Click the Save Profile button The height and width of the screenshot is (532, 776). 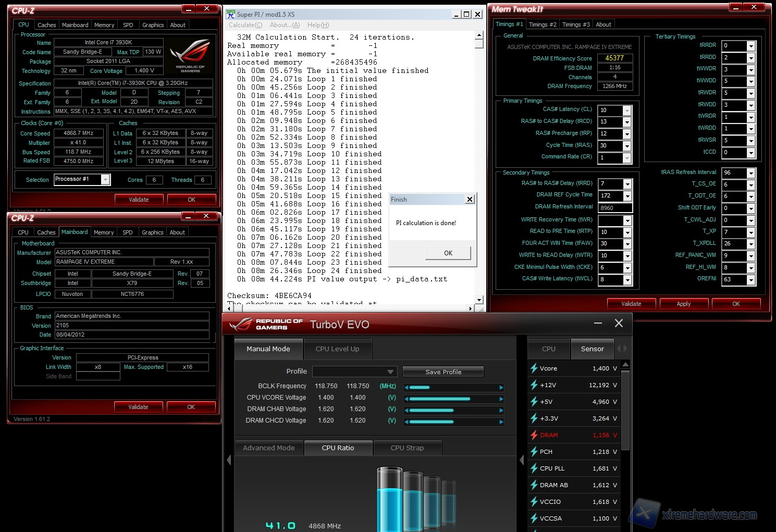(443, 372)
